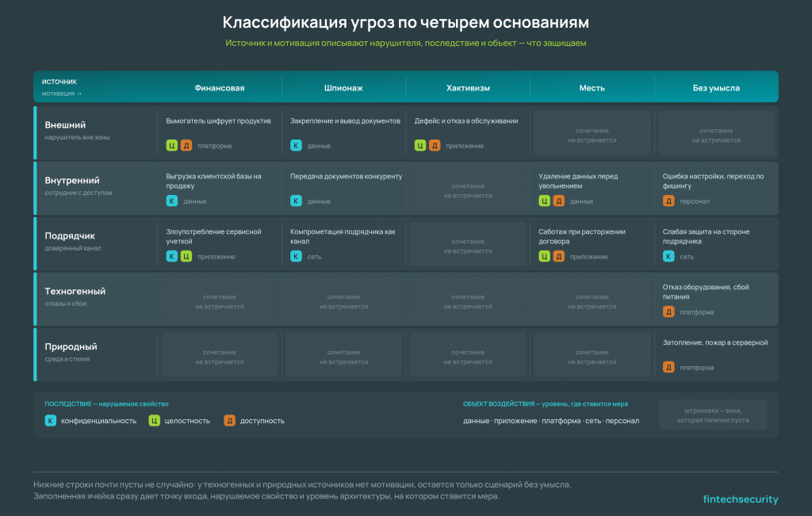Viewport: 812px width, 516px height.
Task: Click the К legend swatch for конфиденциальность
Action: [x=50, y=420]
